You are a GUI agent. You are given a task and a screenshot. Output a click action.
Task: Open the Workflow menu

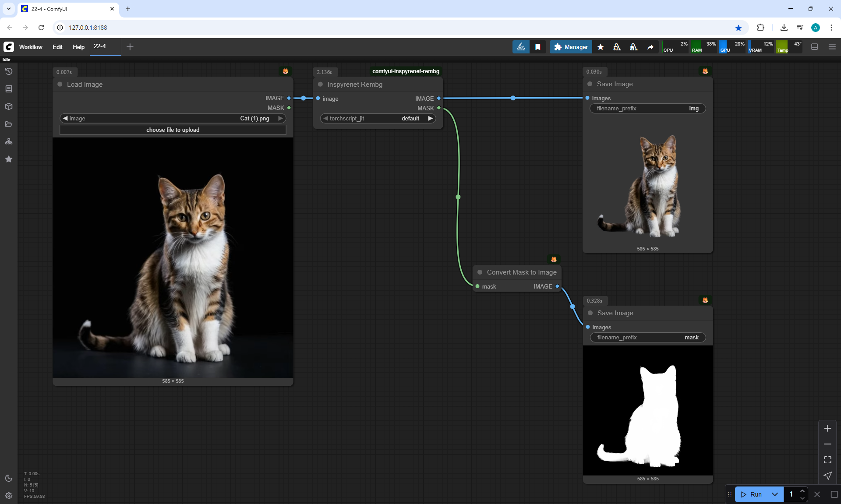click(x=31, y=47)
